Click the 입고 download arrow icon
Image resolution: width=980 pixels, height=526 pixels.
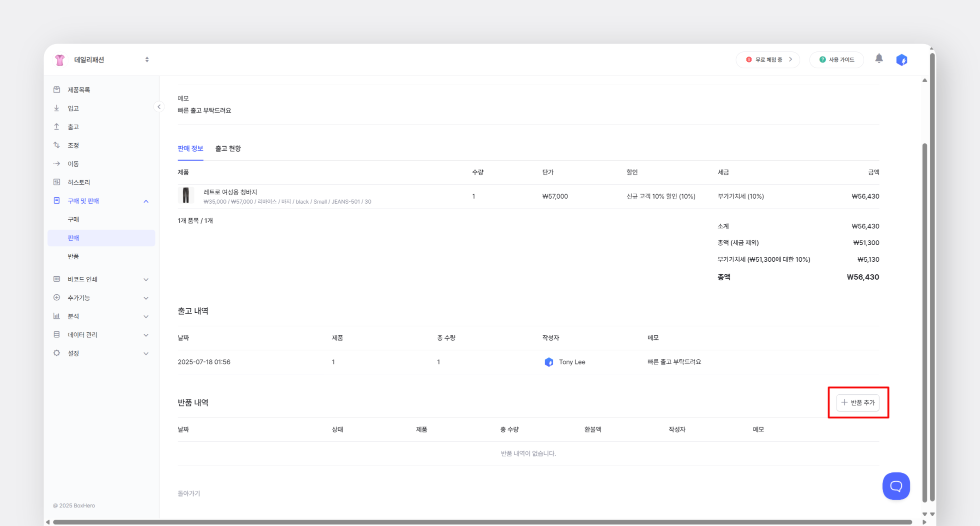[x=57, y=108]
